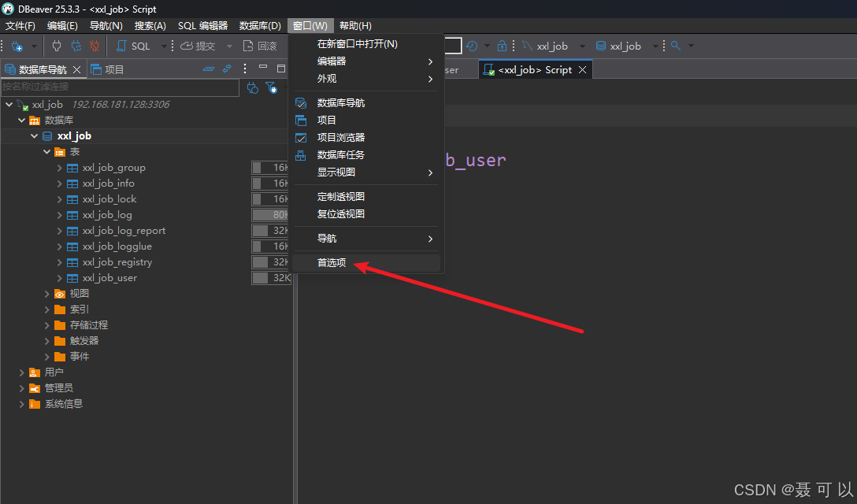Click 数据库任务 icon in the Window menu
The width and height of the screenshot is (857, 504).
pos(301,155)
